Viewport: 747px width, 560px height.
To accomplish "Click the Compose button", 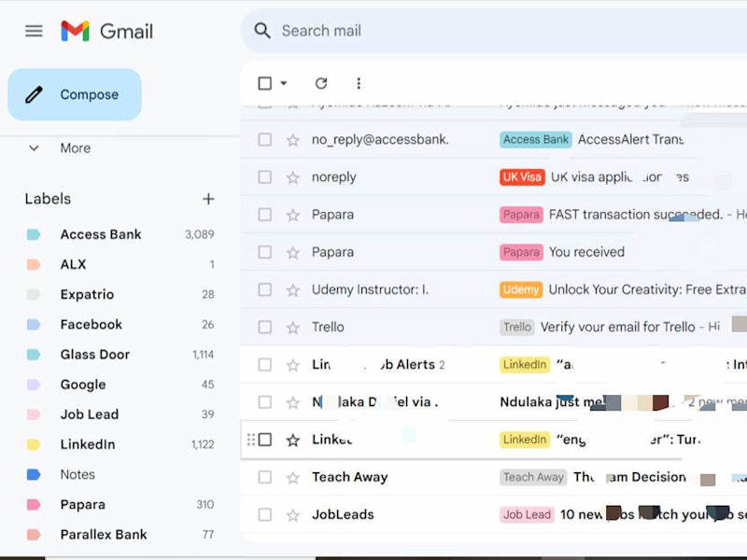I will pyautogui.click(x=75, y=94).
